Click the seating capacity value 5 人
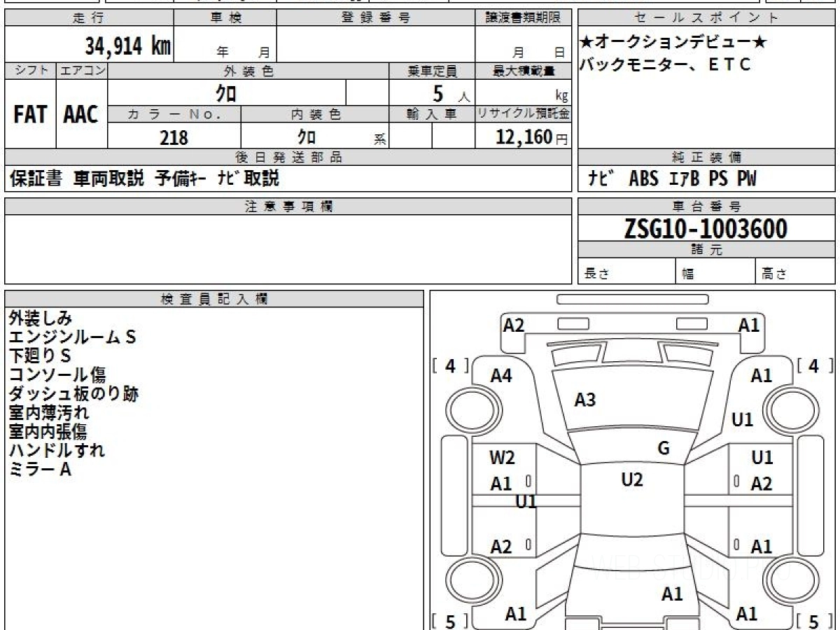The image size is (840, 630). [451, 94]
